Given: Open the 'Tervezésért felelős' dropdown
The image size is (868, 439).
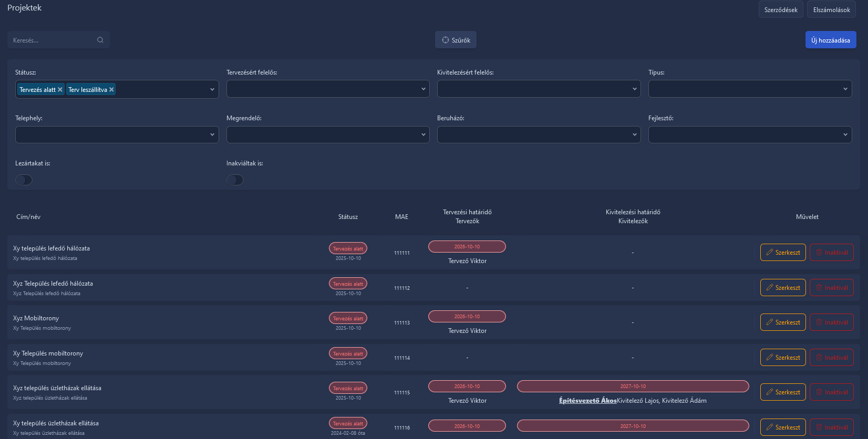Looking at the screenshot, I should [328, 89].
